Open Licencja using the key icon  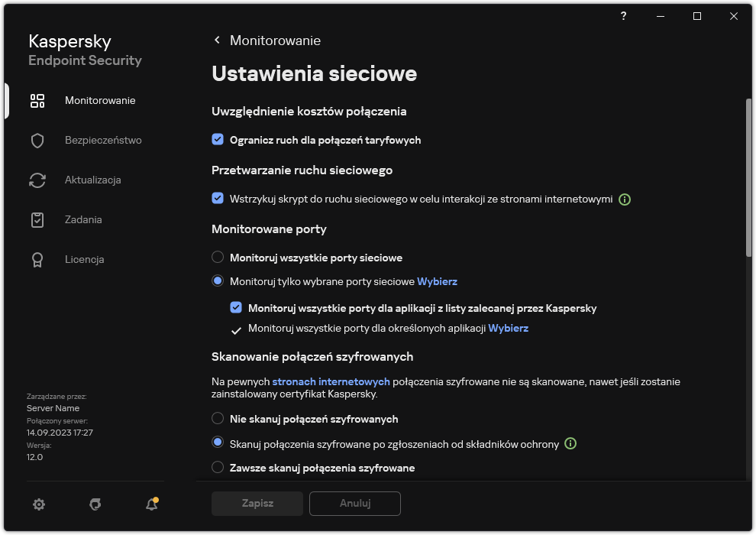[x=37, y=259]
